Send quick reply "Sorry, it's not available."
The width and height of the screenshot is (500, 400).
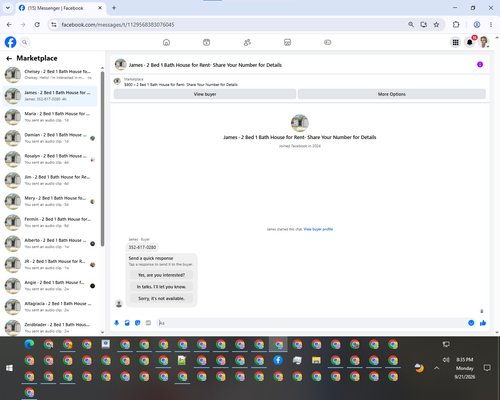tap(161, 298)
